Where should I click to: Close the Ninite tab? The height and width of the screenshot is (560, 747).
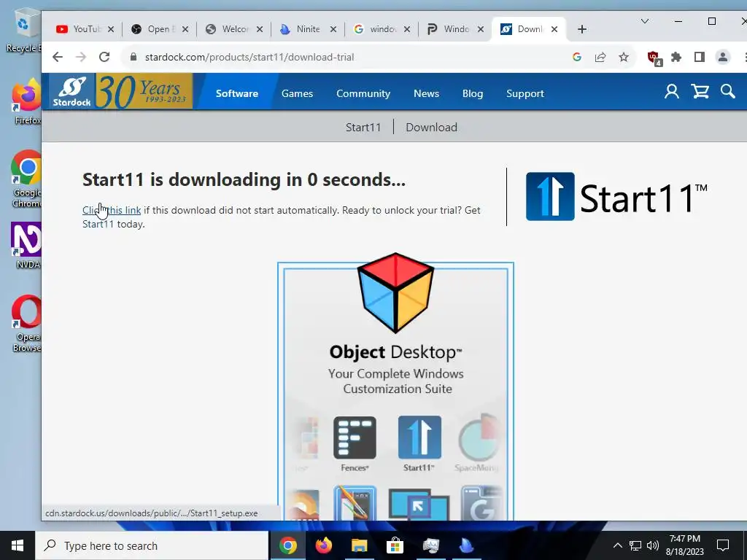point(333,29)
